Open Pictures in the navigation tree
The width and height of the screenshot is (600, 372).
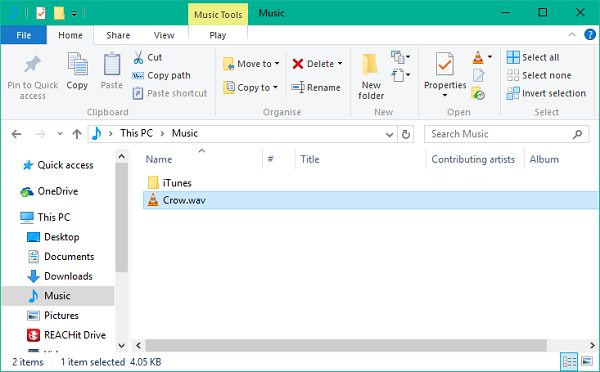(53, 315)
